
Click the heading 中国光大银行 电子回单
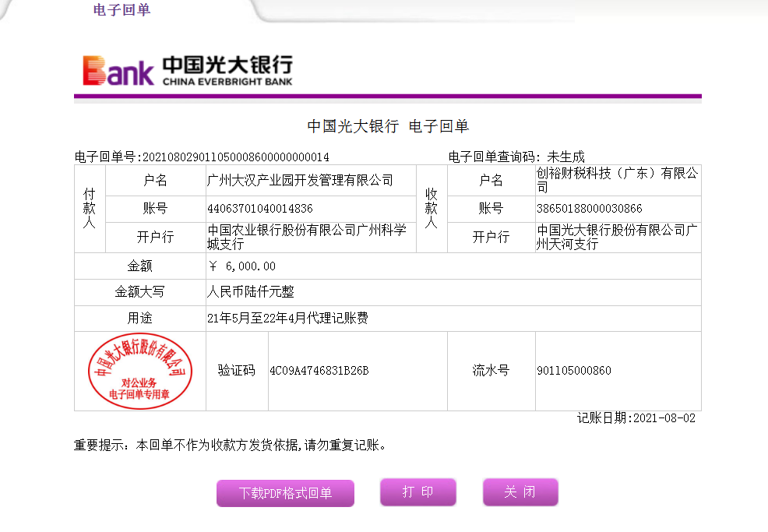point(388,126)
